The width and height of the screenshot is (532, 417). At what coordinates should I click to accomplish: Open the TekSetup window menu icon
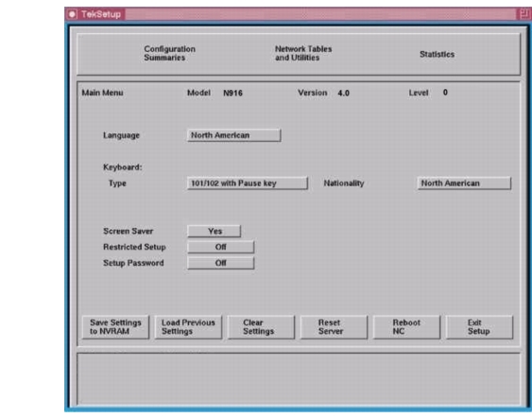pyautogui.click(x=72, y=14)
